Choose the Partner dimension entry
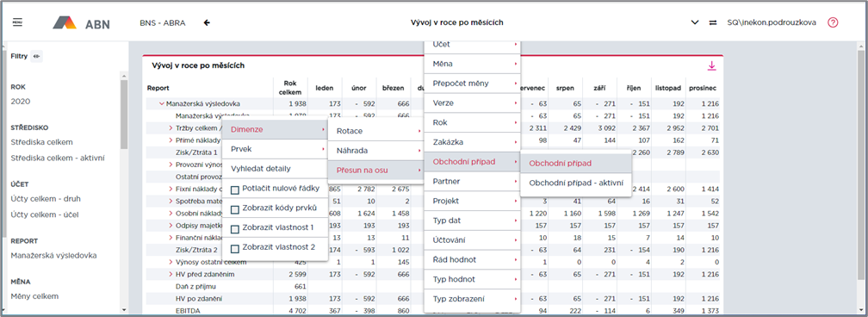Screen dimensions: 868x317 click(472, 181)
